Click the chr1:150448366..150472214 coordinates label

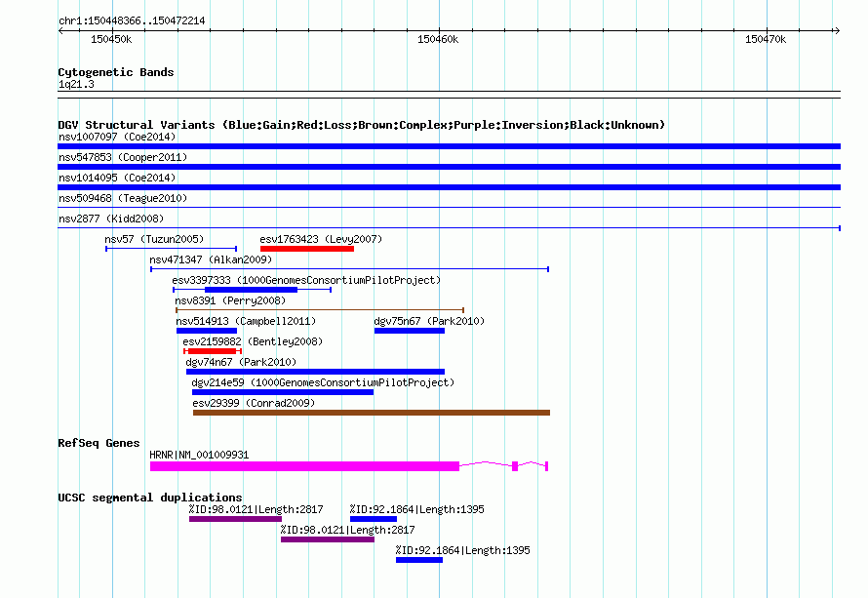point(132,20)
